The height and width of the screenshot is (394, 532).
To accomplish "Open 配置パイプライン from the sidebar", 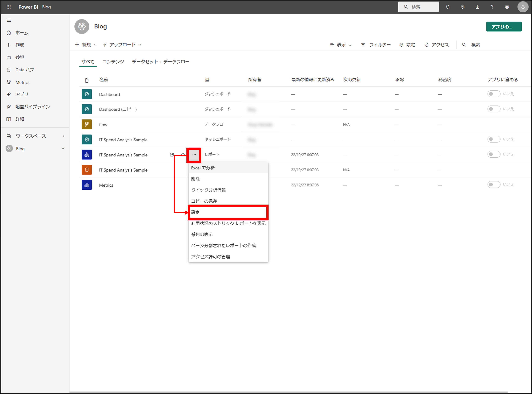I will tap(32, 107).
